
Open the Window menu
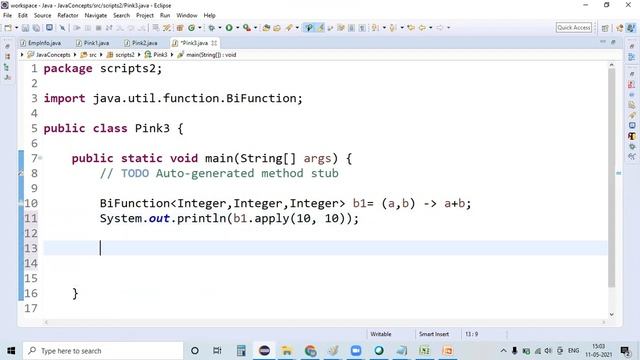187,15
